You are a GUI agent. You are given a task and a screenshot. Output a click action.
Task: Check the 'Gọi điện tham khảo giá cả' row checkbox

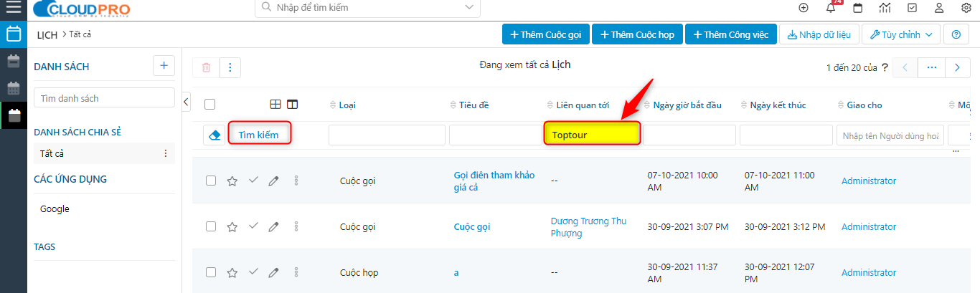click(x=211, y=181)
